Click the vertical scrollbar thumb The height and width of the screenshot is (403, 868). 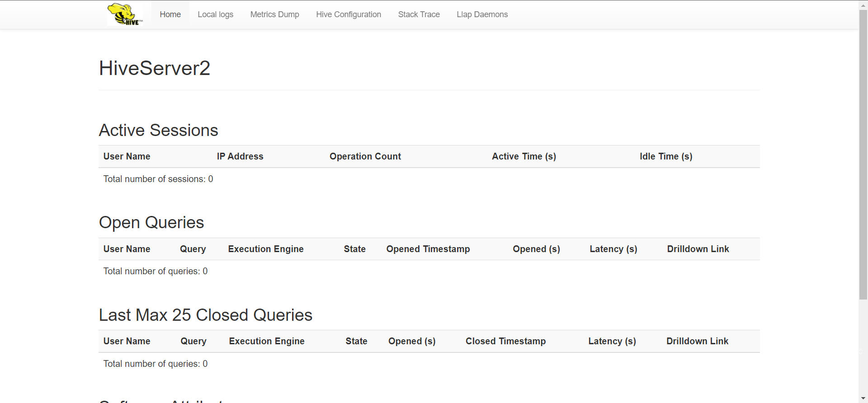tap(863, 155)
